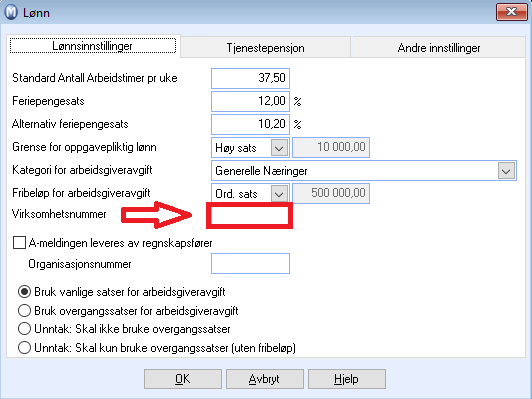The width and height of the screenshot is (532, 399).
Task: Click the Organisasjonsnummer input field
Action: 250,263
